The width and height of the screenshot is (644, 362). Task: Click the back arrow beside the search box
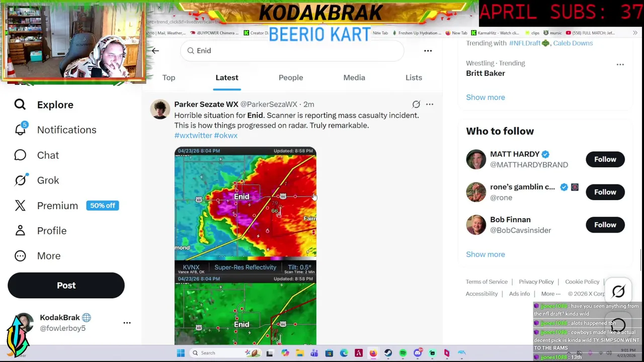click(x=155, y=50)
